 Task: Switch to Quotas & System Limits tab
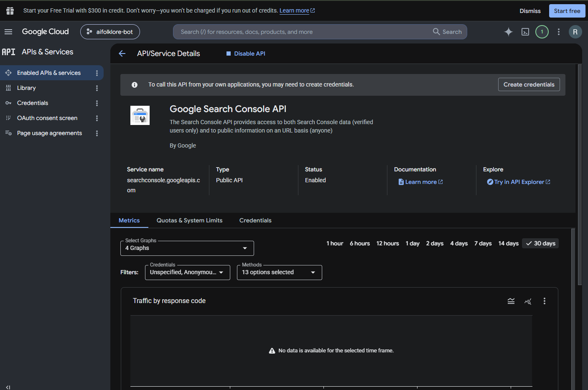189,220
